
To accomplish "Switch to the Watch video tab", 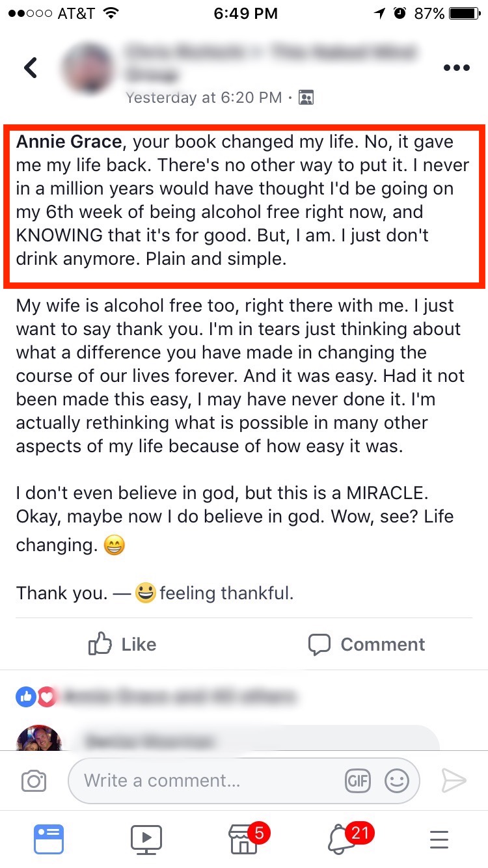I will click(x=146, y=839).
